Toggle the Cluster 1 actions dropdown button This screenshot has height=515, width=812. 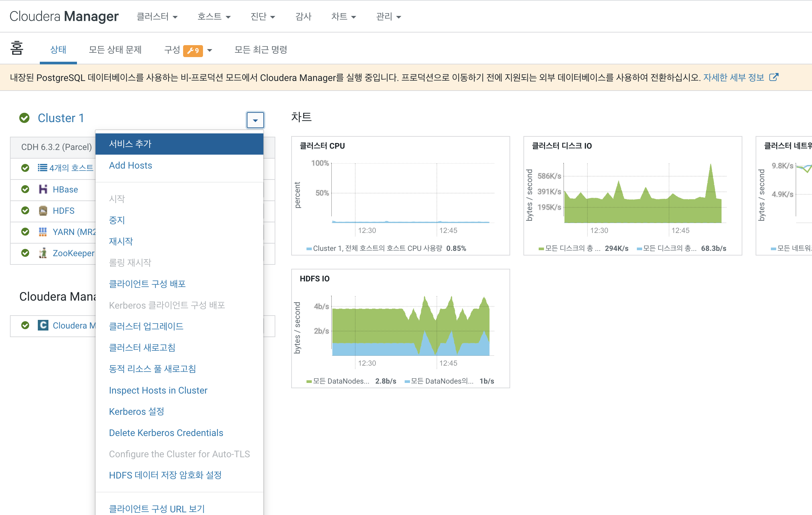255,120
